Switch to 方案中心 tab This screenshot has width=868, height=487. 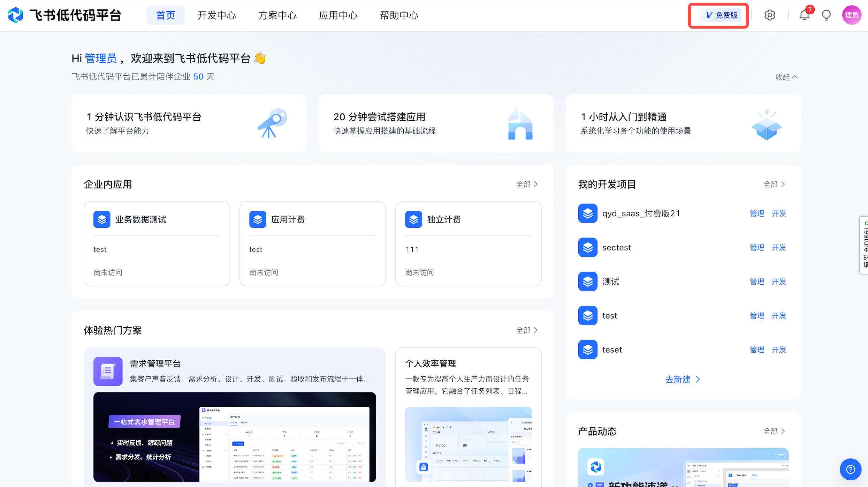[x=277, y=15]
